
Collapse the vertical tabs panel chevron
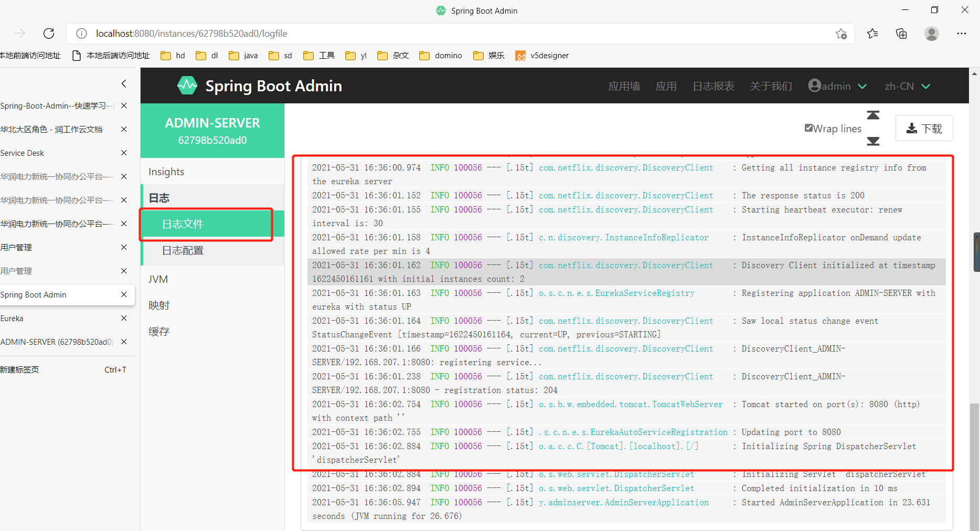click(x=124, y=83)
